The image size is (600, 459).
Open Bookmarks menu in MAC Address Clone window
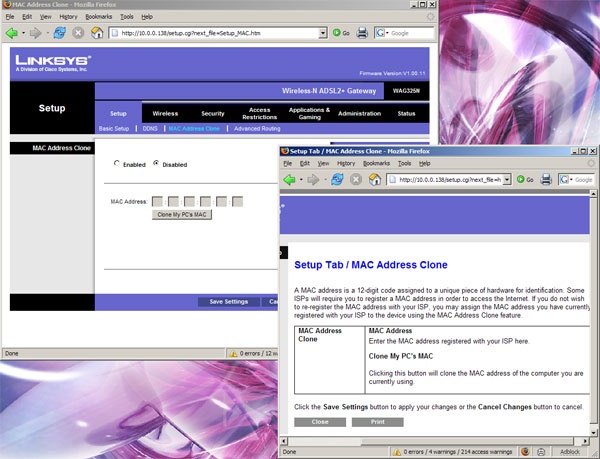click(x=99, y=17)
